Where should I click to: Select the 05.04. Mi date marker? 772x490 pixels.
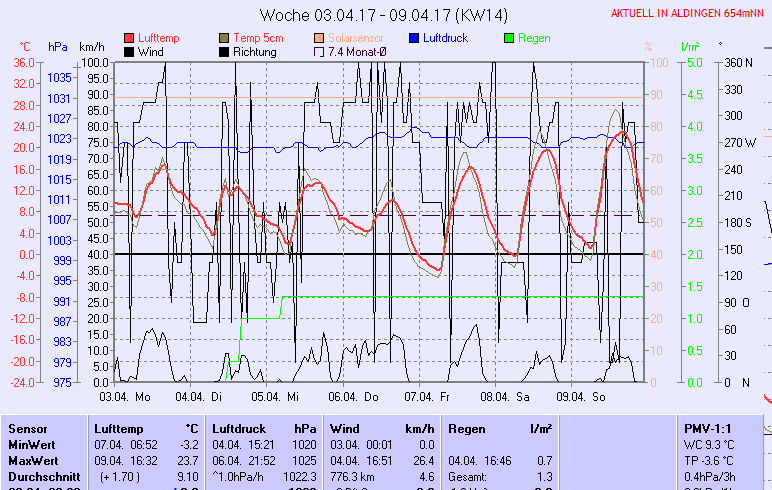(274, 396)
